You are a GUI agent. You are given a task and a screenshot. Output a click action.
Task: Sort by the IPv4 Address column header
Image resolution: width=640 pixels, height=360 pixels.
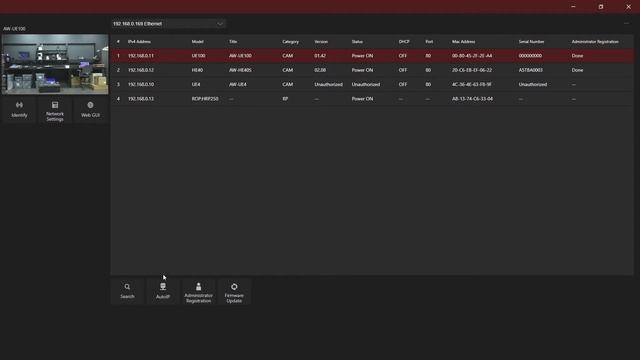(139, 42)
